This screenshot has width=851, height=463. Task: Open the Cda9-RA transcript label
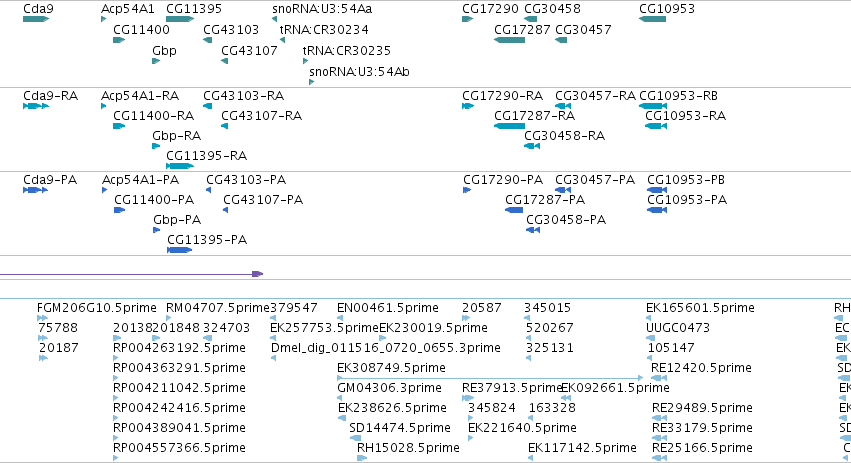[x=50, y=96]
